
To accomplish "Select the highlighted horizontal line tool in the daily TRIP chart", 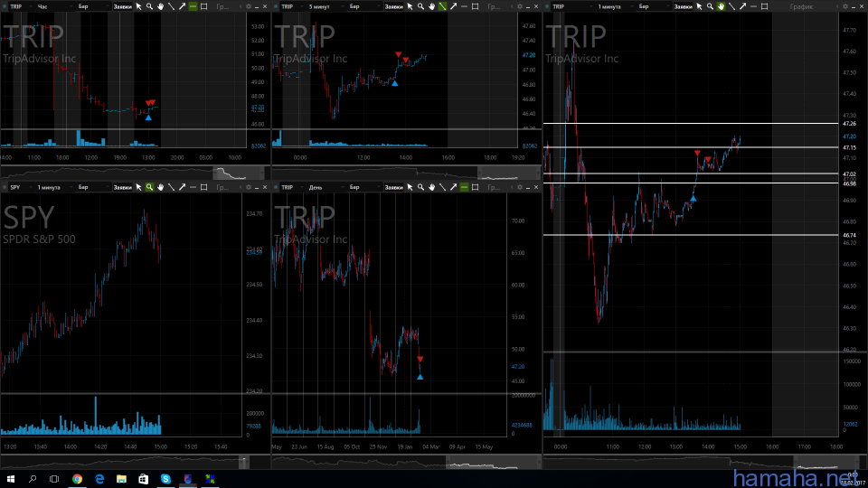I will tap(464, 188).
